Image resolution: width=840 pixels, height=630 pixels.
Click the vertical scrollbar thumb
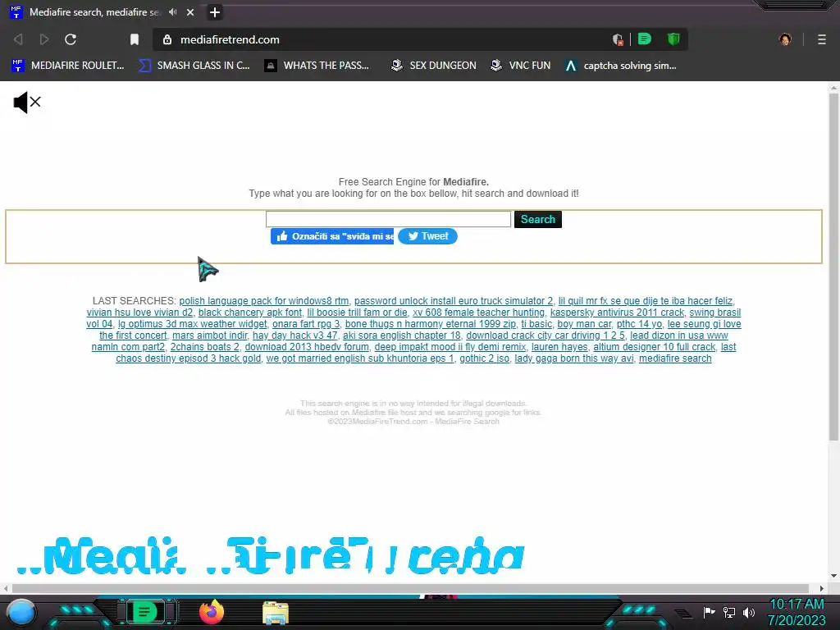click(833, 267)
